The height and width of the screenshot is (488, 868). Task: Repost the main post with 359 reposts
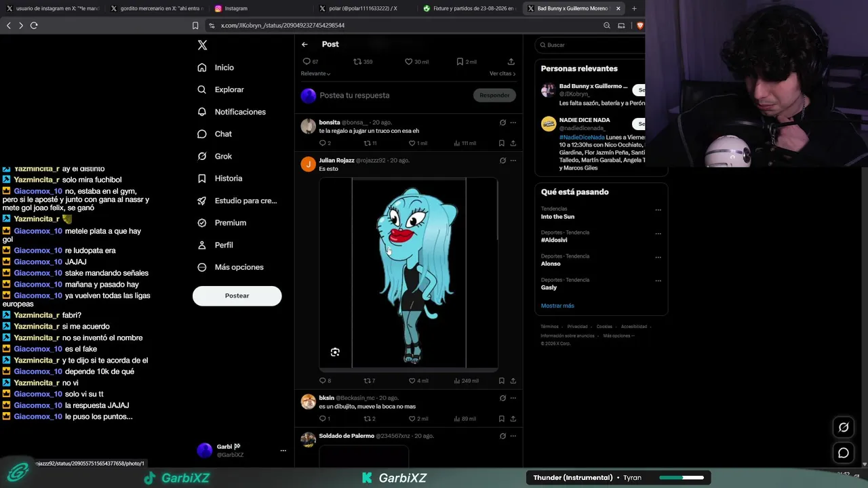coord(363,62)
